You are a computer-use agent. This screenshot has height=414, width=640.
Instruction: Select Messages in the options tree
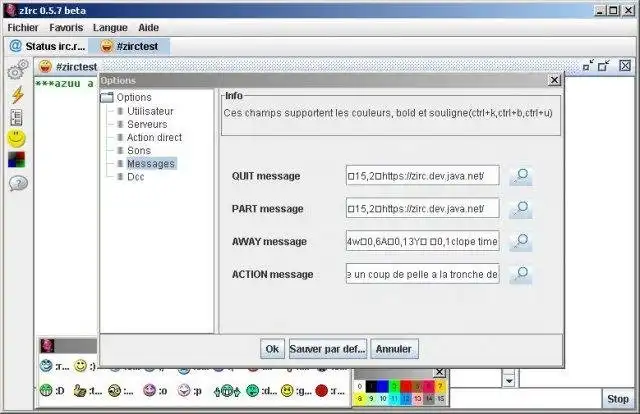[147, 164]
